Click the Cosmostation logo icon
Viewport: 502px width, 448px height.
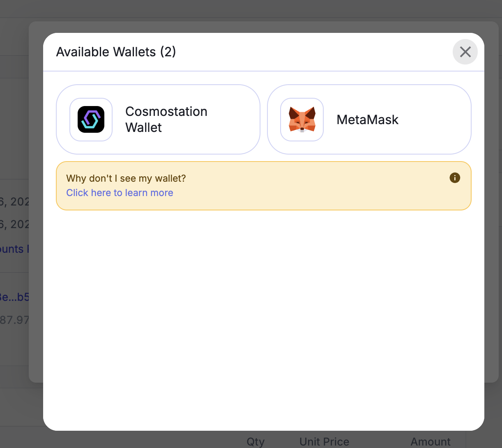(91, 120)
